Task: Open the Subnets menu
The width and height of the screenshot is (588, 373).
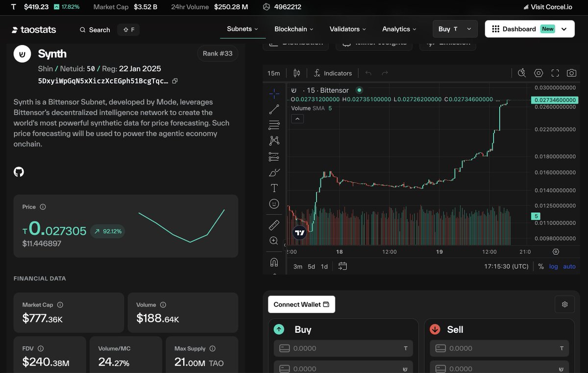Action: (x=242, y=29)
